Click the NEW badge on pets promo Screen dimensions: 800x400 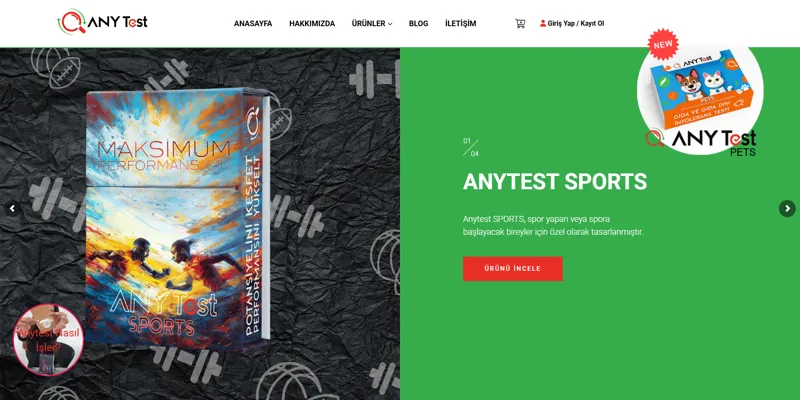pos(663,44)
